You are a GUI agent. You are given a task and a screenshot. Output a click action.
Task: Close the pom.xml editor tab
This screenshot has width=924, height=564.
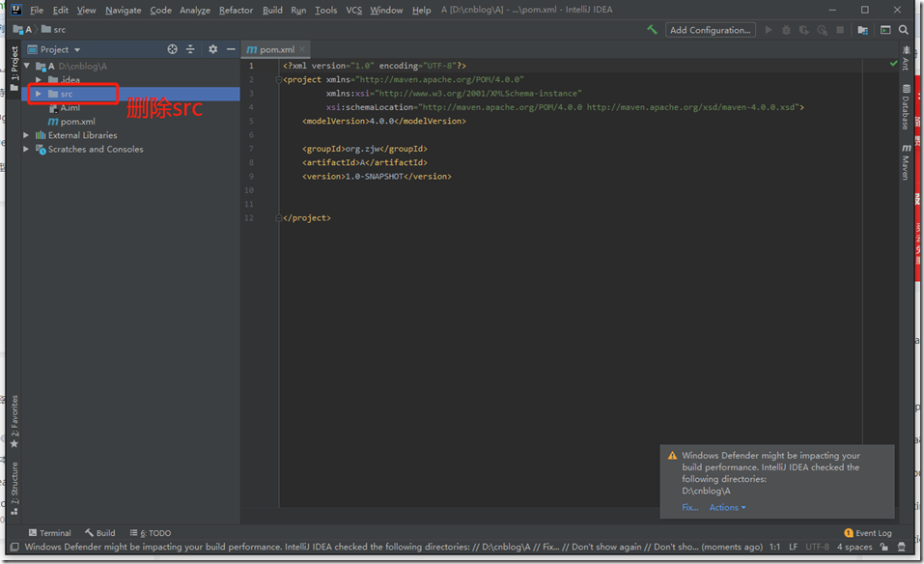point(301,49)
